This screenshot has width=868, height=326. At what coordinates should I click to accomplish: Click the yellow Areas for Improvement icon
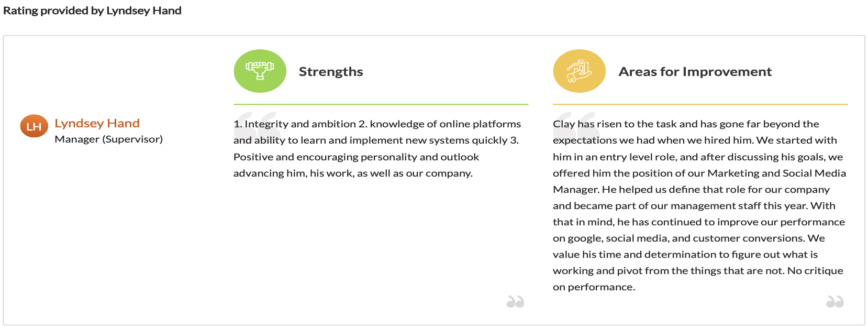point(579,71)
